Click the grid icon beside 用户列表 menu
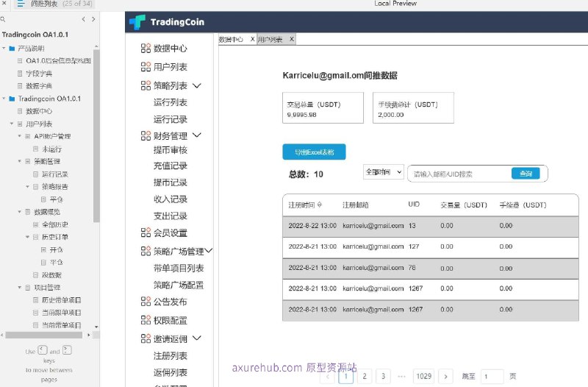 tap(146, 67)
